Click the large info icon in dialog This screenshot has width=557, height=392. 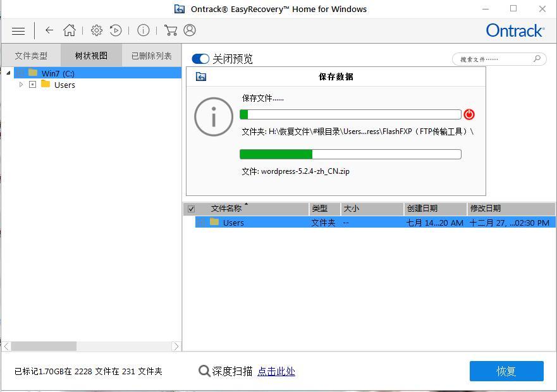214,116
